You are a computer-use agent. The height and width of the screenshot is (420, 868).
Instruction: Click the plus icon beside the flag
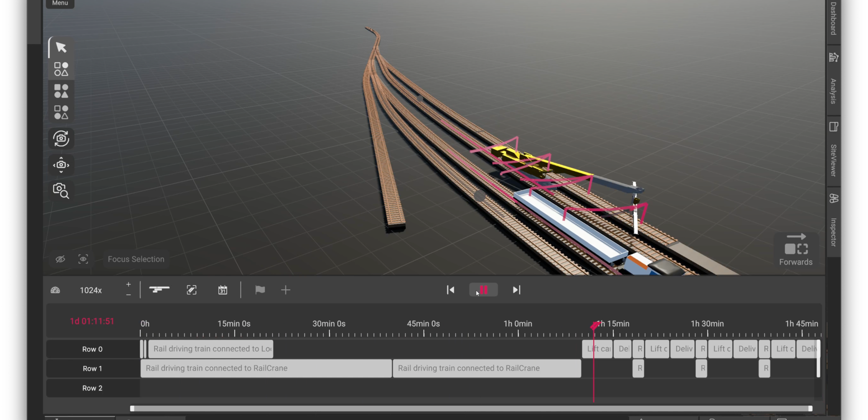pos(286,290)
